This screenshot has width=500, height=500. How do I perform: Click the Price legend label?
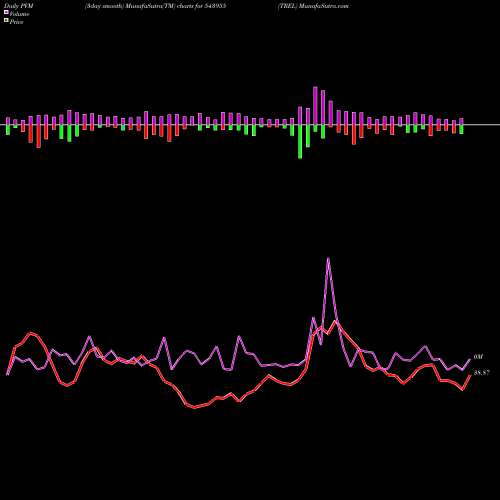16,22
